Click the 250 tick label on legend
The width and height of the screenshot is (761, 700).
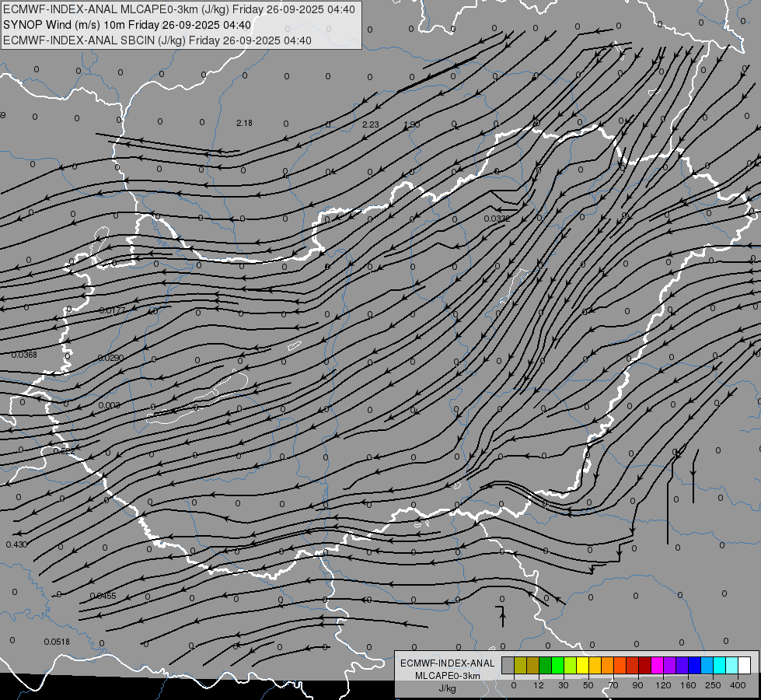713,685
